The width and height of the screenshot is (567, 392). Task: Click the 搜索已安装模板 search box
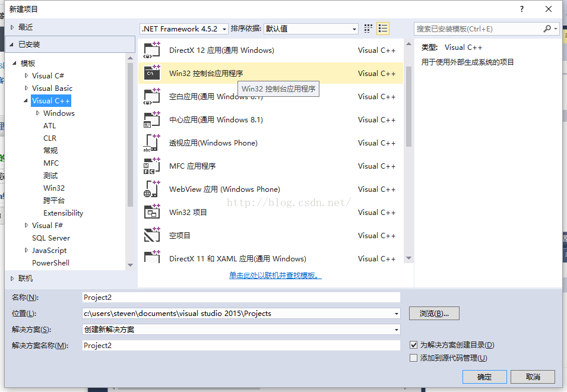[x=478, y=29]
